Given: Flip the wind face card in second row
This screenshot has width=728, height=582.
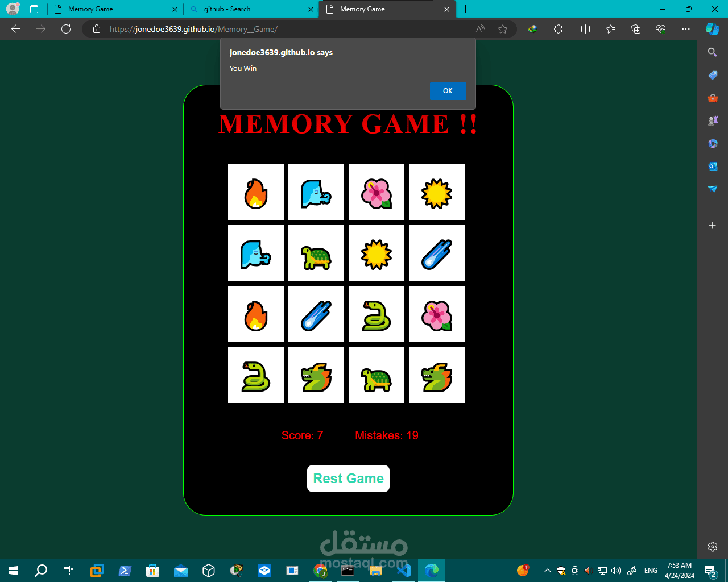Looking at the screenshot, I should coord(256,253).
